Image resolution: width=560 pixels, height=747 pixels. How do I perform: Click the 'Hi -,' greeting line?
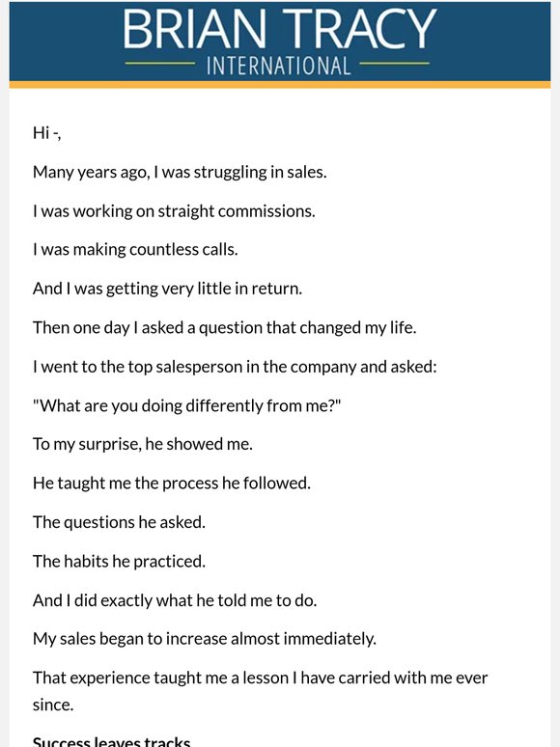point(46,133)
